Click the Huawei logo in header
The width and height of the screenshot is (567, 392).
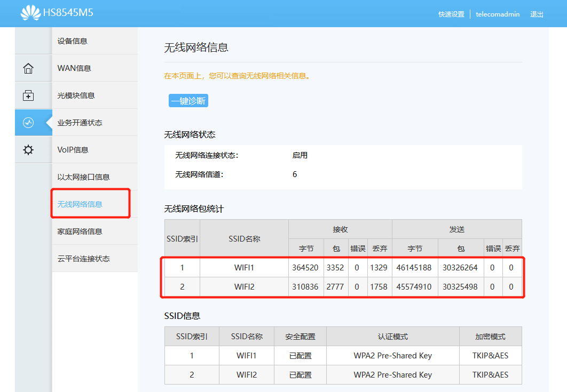click(30, 13)
